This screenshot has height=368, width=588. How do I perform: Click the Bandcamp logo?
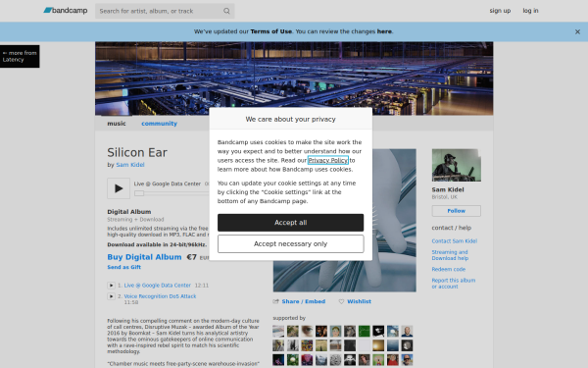pyautogui.click(x=66, y=11)
